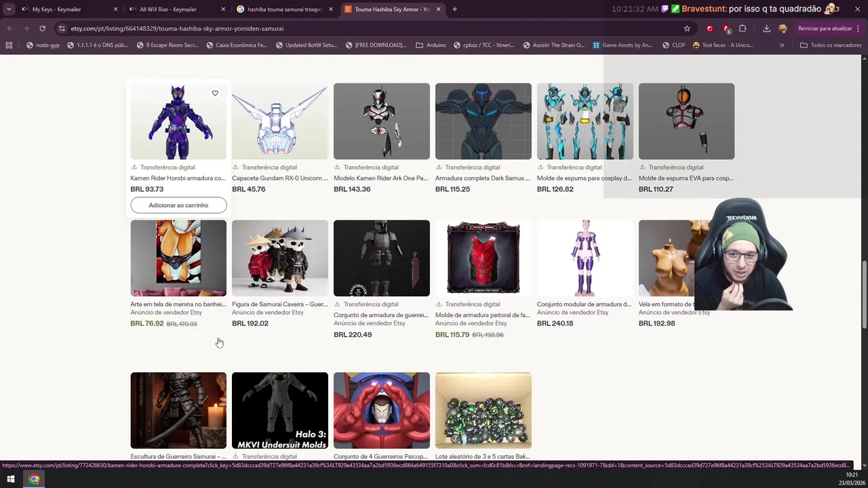
Task: Open the browser downloads icon
Action: tap(766, 28)
